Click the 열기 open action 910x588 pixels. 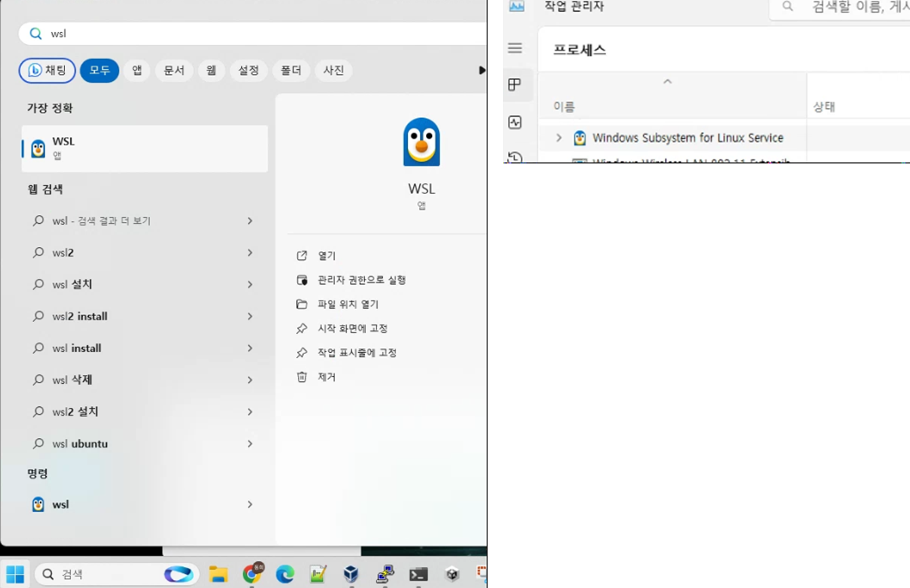pyautogui.click(x=327, y=256)
